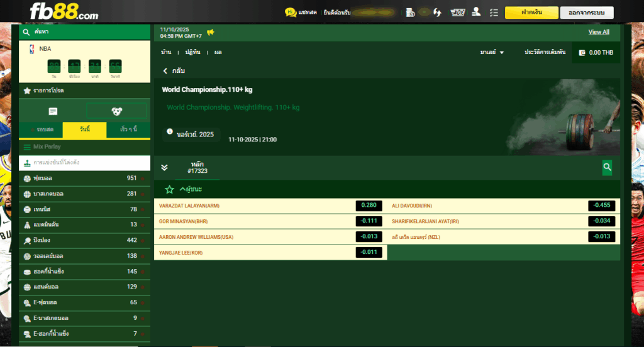
Task: Open การแข่งขันที่โด่งดัง featured competitions row
Action: click(85, 163)
